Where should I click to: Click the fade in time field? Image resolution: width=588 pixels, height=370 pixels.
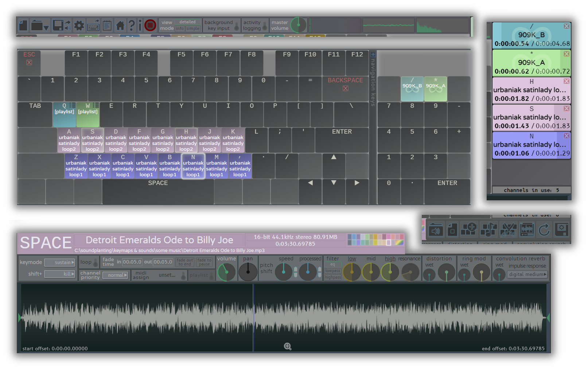pyautogui.click(x=132, y=262)
